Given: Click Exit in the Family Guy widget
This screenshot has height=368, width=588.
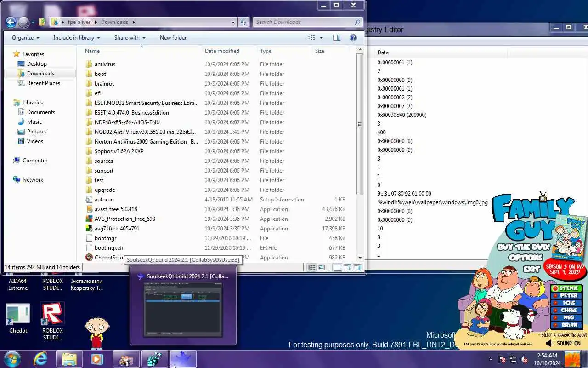Looking at the screenshot, I should click(x=532, y=269).
